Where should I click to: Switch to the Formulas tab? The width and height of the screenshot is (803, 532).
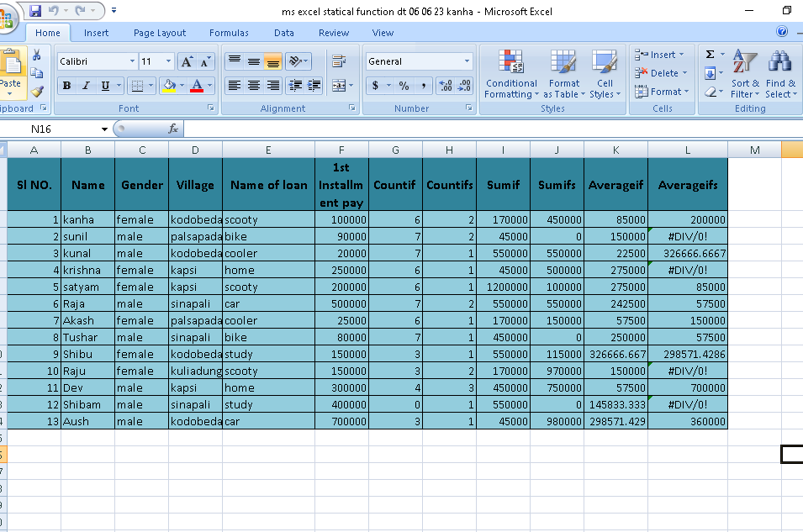coord(229,33)
